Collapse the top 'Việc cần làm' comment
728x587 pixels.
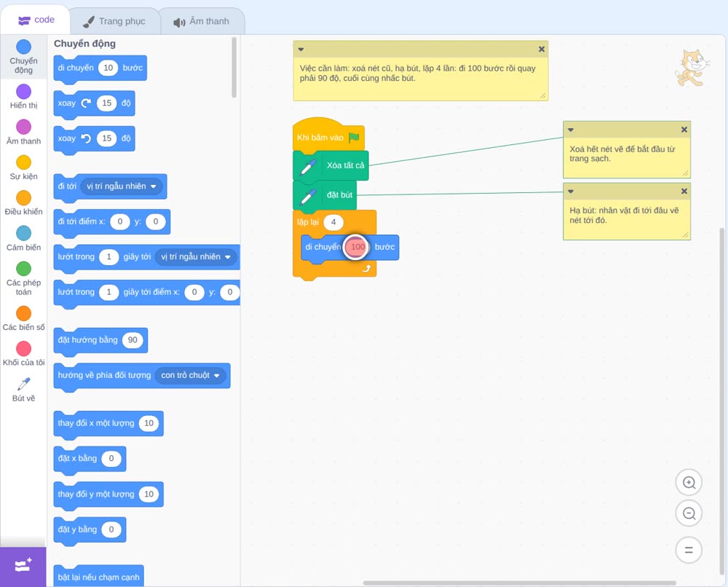(301, 50)
